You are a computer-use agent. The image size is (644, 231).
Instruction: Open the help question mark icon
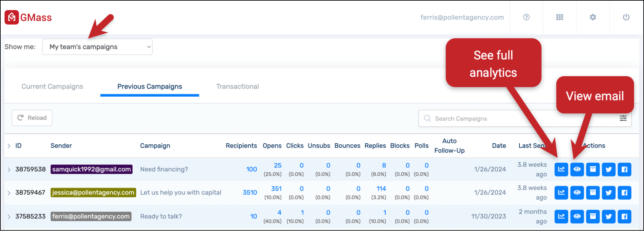click(x=526, y=17)
